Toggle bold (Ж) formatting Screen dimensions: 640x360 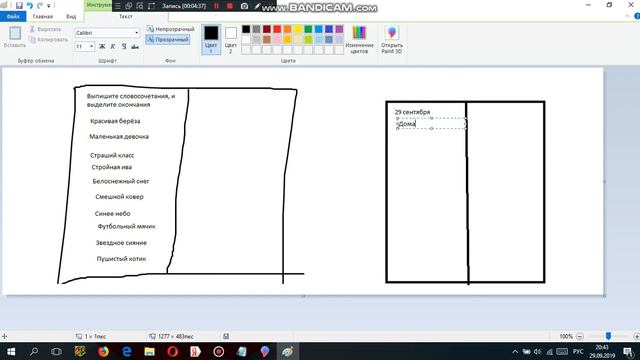point(102,47)
